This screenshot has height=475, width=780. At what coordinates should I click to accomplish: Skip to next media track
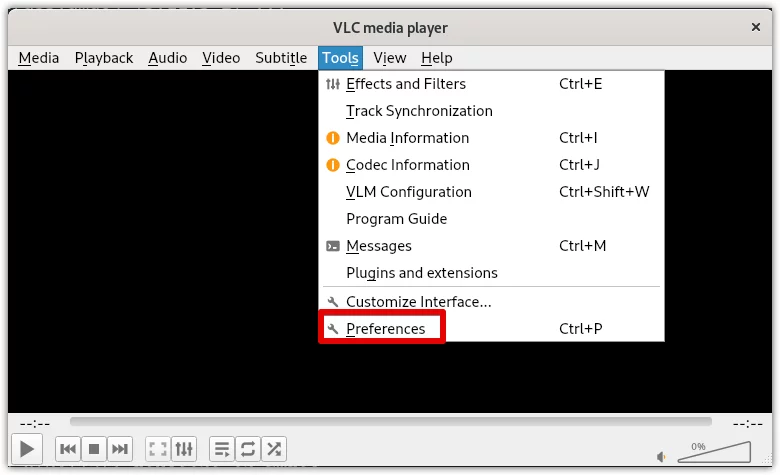(x=120, y=449)
